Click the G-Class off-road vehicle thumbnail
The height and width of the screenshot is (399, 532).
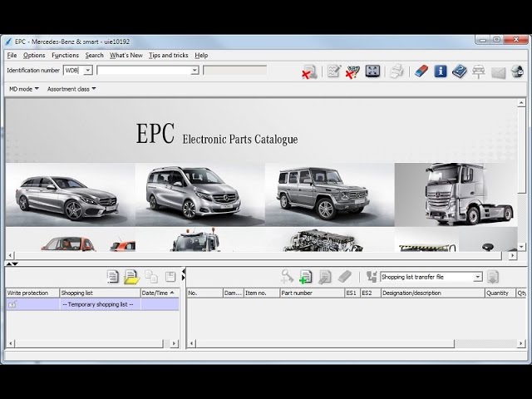click(329, 195)
